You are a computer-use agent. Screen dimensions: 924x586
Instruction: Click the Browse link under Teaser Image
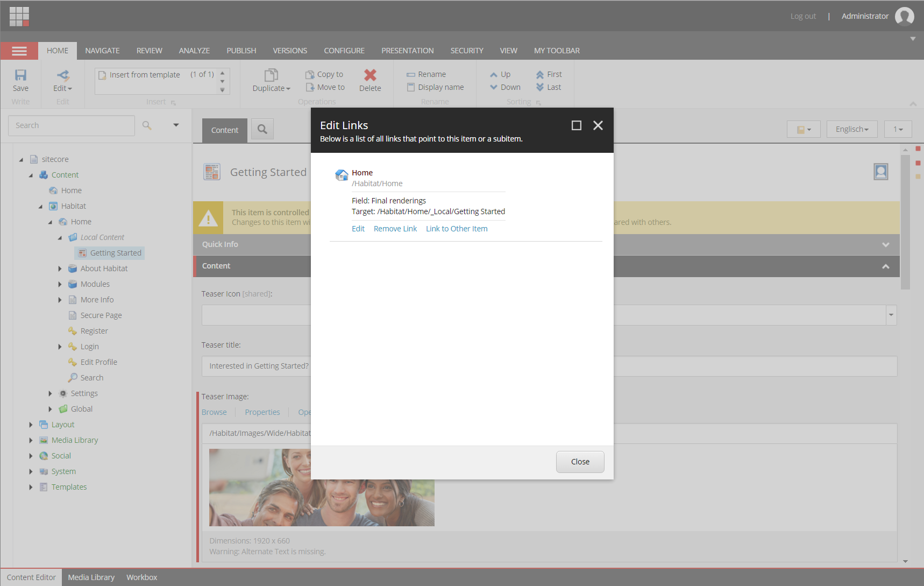[214, 412]
